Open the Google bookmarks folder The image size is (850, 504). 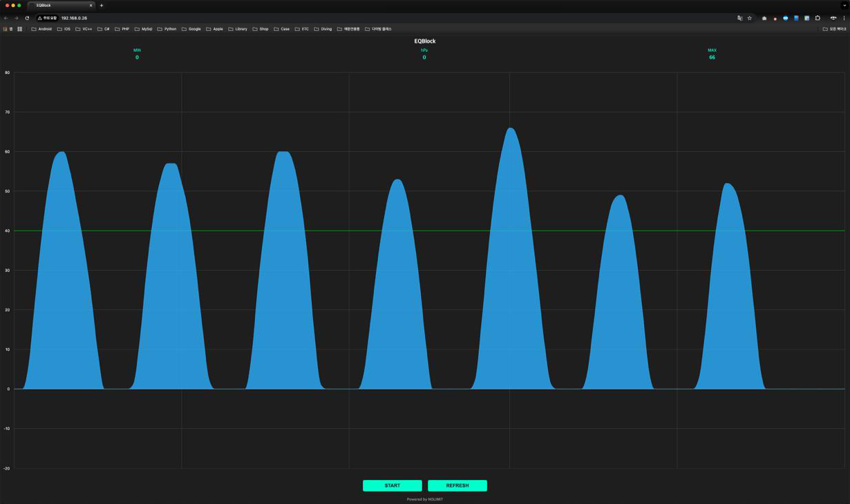(191, 29)
